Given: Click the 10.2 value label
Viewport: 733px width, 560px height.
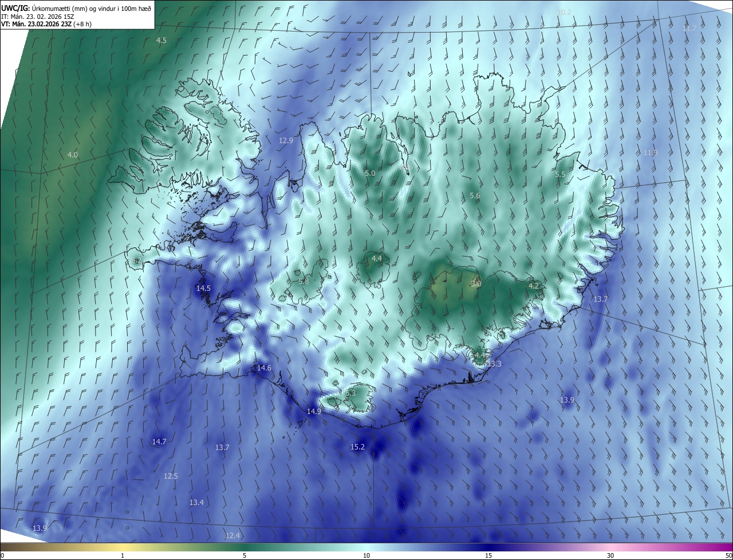Looking at the screenshot, I should 564,12.
